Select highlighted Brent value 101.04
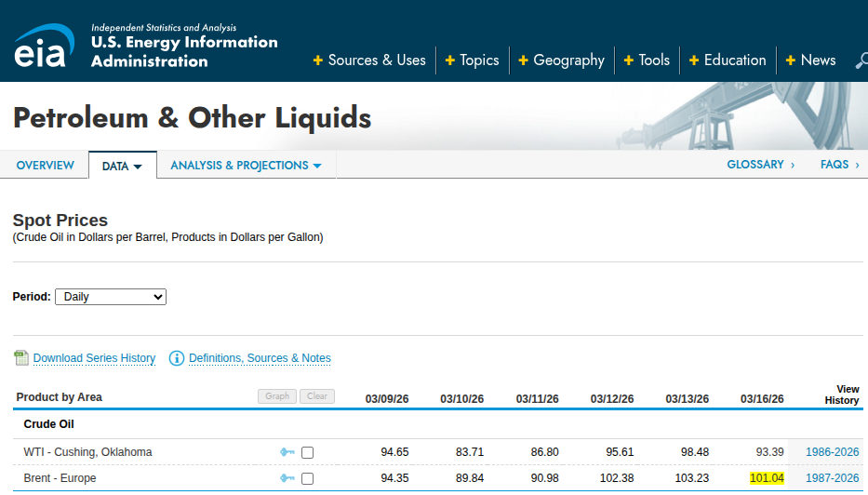 tap(767, 478)
